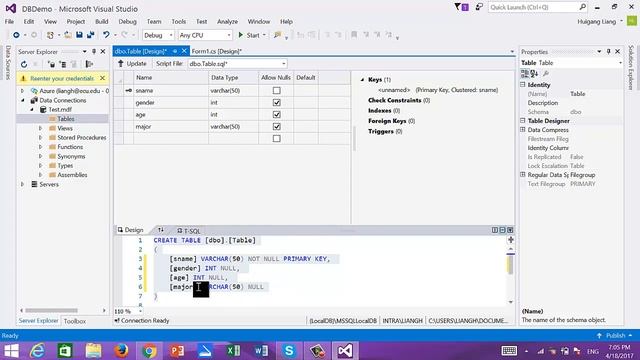Toggle Allow Nulls for sname
This screenshot has width=640, height=360.
(276, 91)
